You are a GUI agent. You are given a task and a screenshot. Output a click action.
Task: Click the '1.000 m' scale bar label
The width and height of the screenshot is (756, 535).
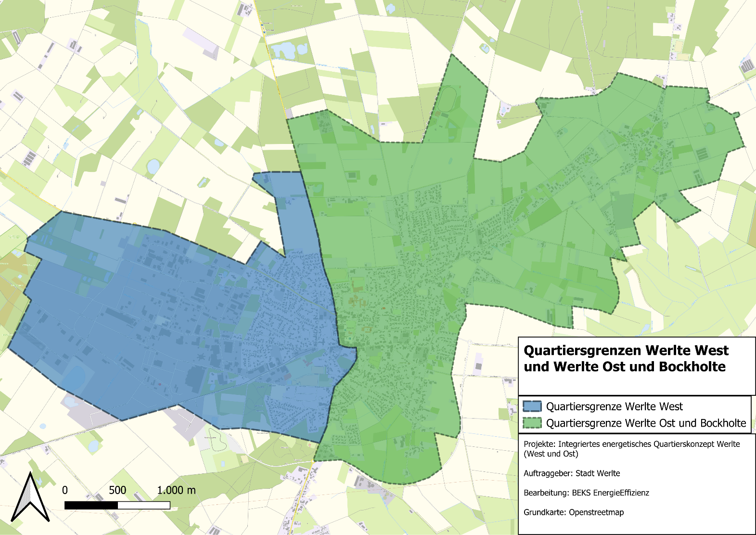click(176, 490)
